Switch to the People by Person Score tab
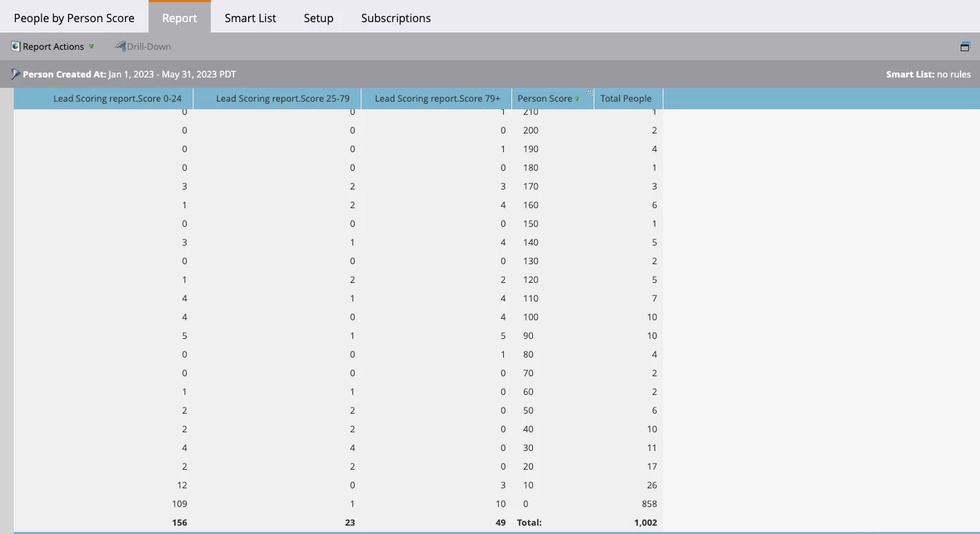Image resolution: width=980 pixels, height=534 pixels. 74,18
